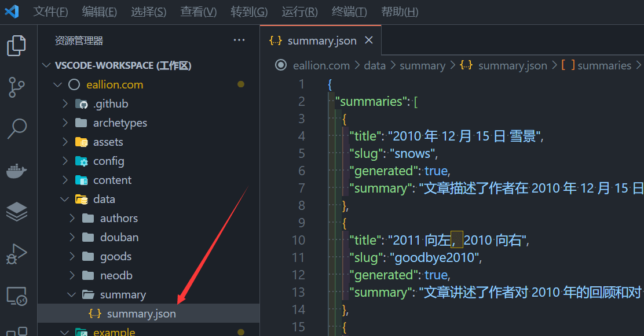Click the eallion.com breadcrumb segment
The image size is (644, 336).
coord(321,65)
